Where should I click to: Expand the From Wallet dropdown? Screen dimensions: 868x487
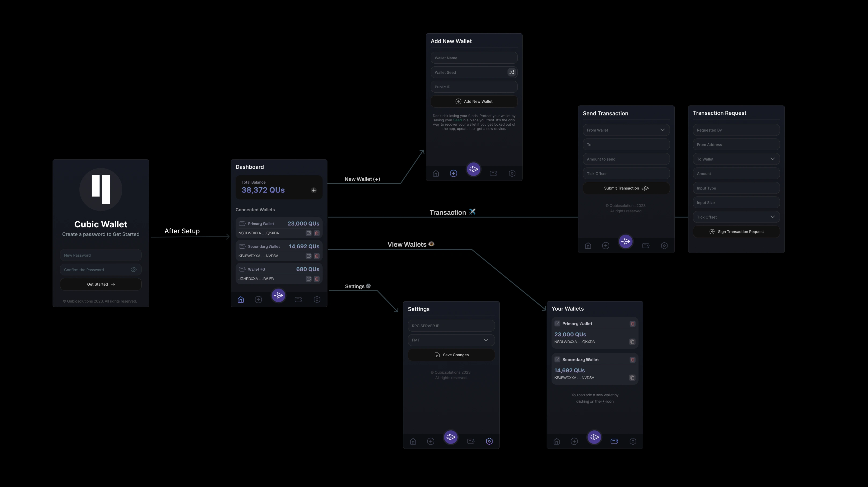click(x=626, y=130)
